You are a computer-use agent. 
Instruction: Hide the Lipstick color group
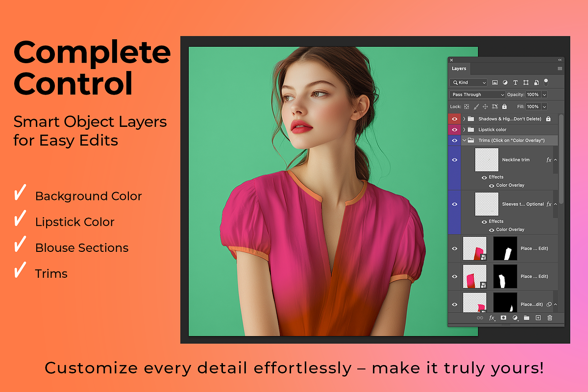[455, 129]
